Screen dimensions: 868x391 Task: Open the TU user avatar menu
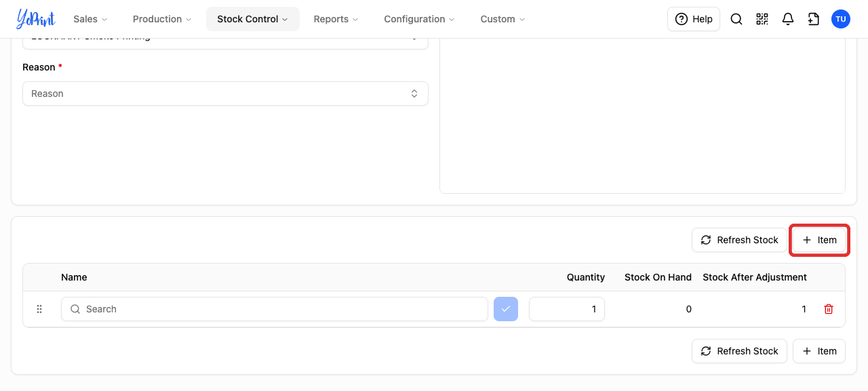(x=841, y=19)
